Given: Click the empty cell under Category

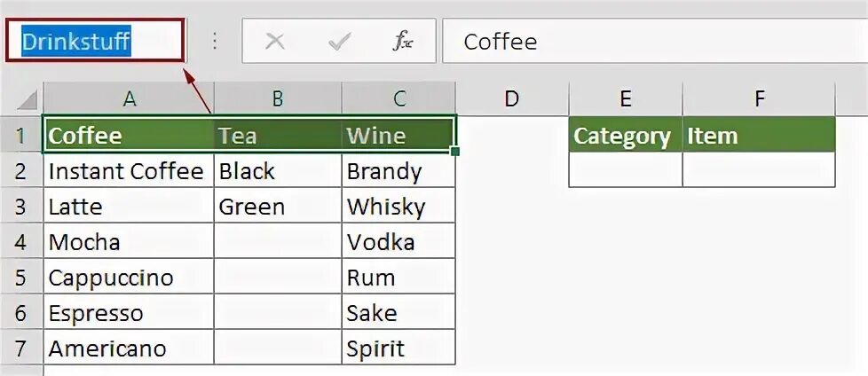Looking at the screenshot, I should (626, 170).
